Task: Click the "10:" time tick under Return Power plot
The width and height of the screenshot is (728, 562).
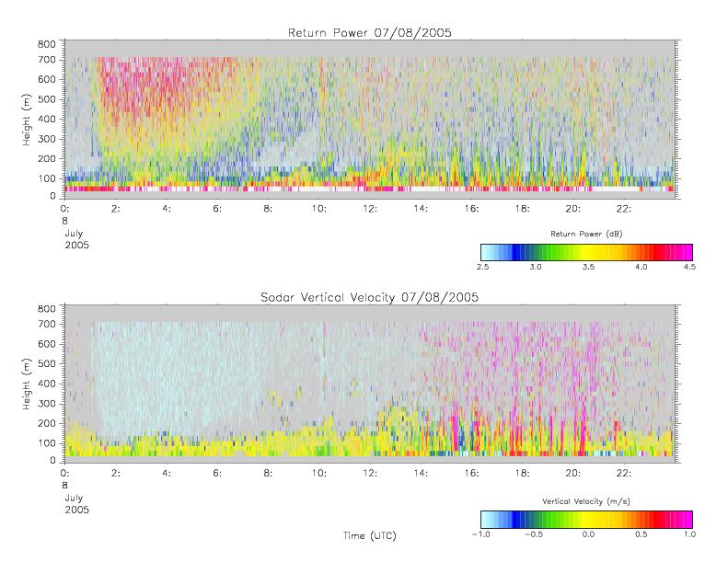Action: point(319,209)
